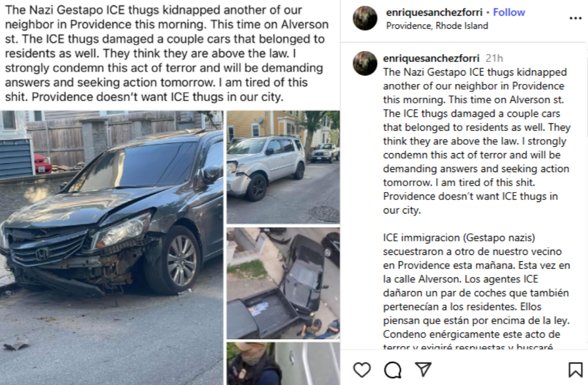View the bottom partially visible officer photo
The image size is (588, 385).
[283, 363]
